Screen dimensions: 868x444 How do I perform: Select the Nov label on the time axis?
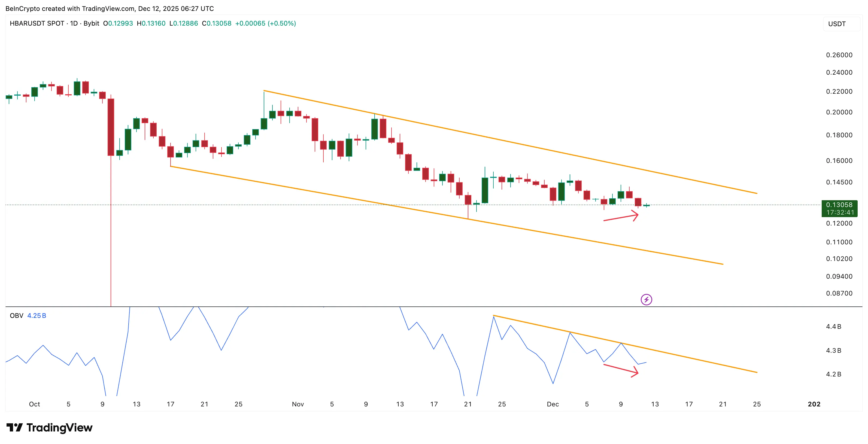(x=298, y=404)
